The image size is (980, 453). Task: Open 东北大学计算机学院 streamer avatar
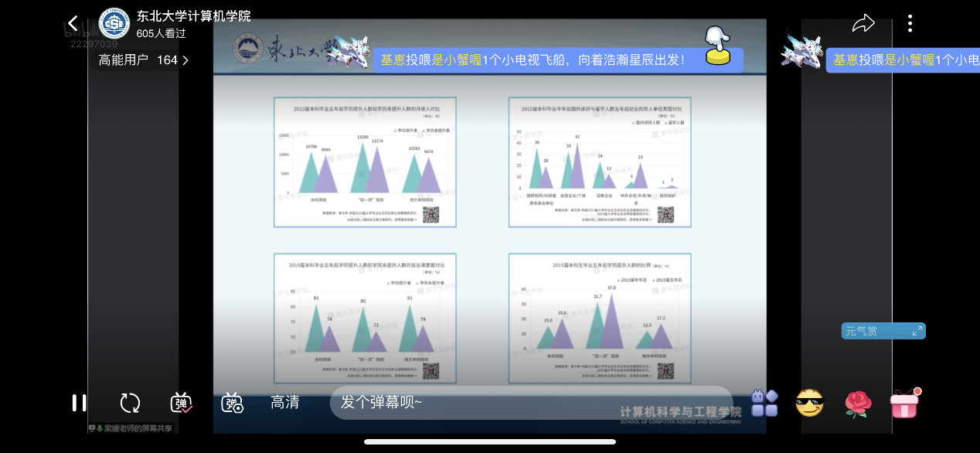[114, 24]
